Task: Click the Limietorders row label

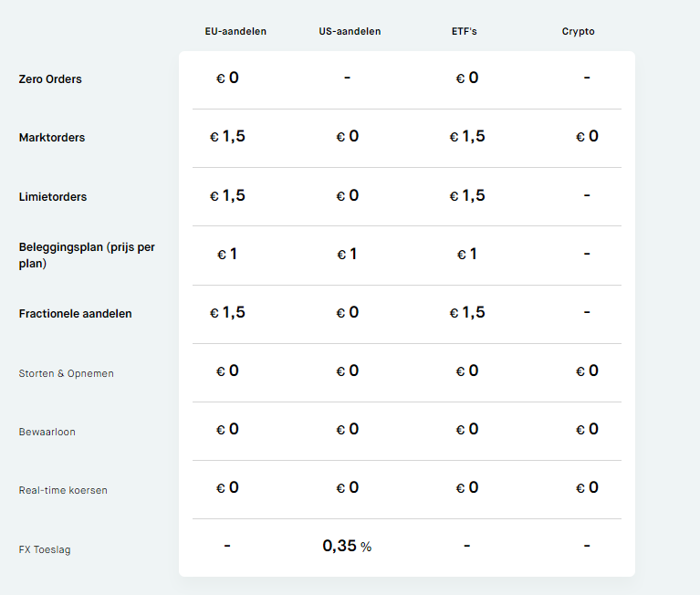Action: tap(53, 197)
